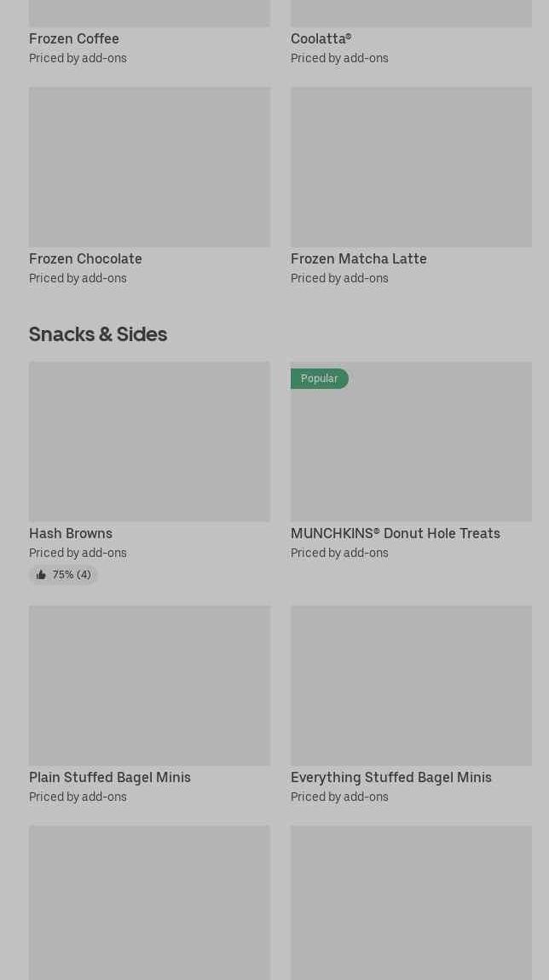Open Frozen Matcha Latte title link
Screen dimensions: 549x980
[358, 258]
